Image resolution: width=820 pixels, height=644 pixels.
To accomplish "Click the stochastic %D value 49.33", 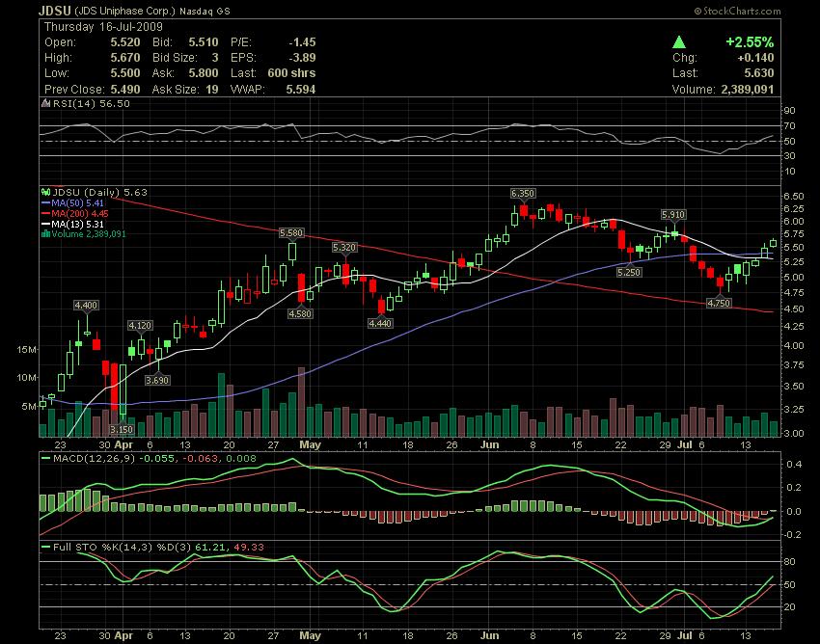I will point(249,548).
